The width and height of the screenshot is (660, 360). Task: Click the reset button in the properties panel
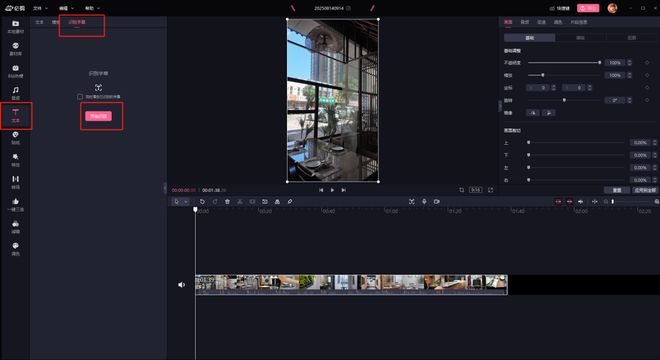[617, 190]
